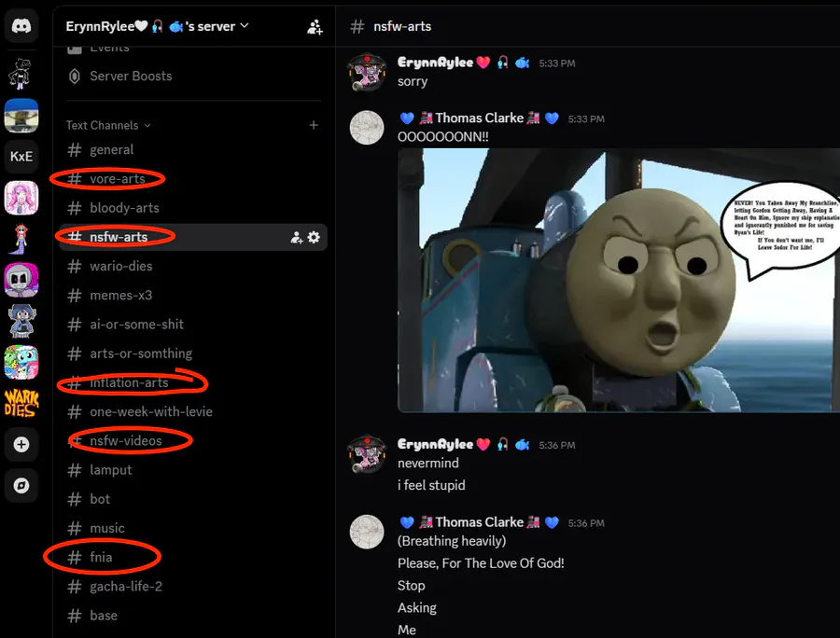The width and height of the screenshot is (840, 638).
Task: Open Discover servers compass icon
Action: click(x=21, y=486)
